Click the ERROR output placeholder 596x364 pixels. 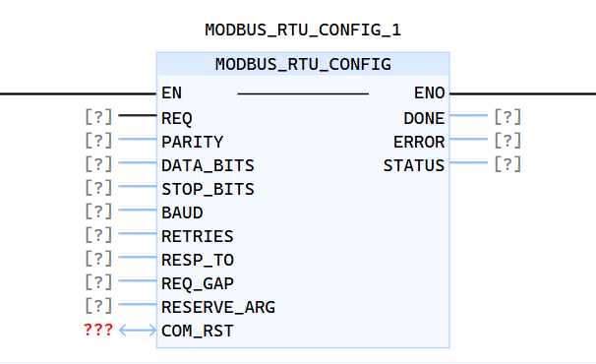click(507, 141)
